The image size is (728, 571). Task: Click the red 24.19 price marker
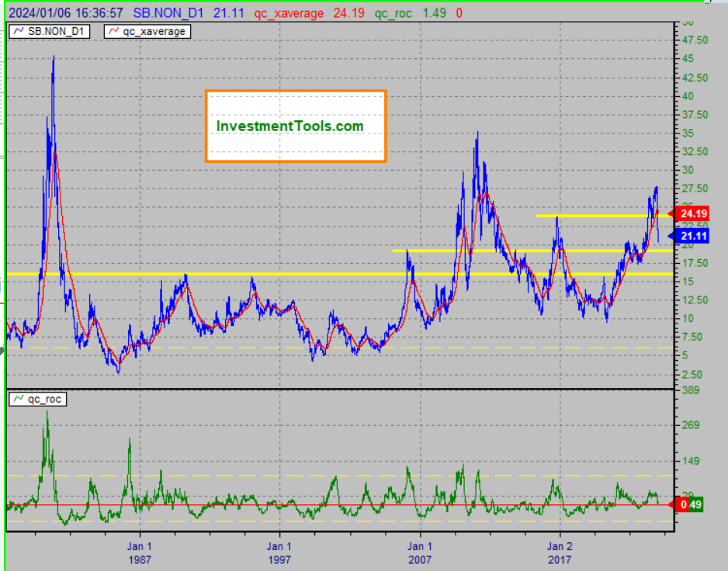(x=692, y=213)
